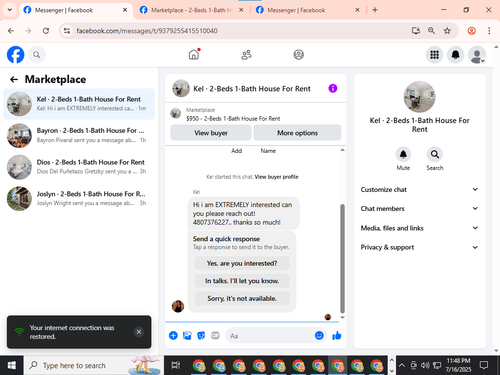500x375 pixels.
Task: Open the Friends icon in top navigation
Action: coord(246,55)
